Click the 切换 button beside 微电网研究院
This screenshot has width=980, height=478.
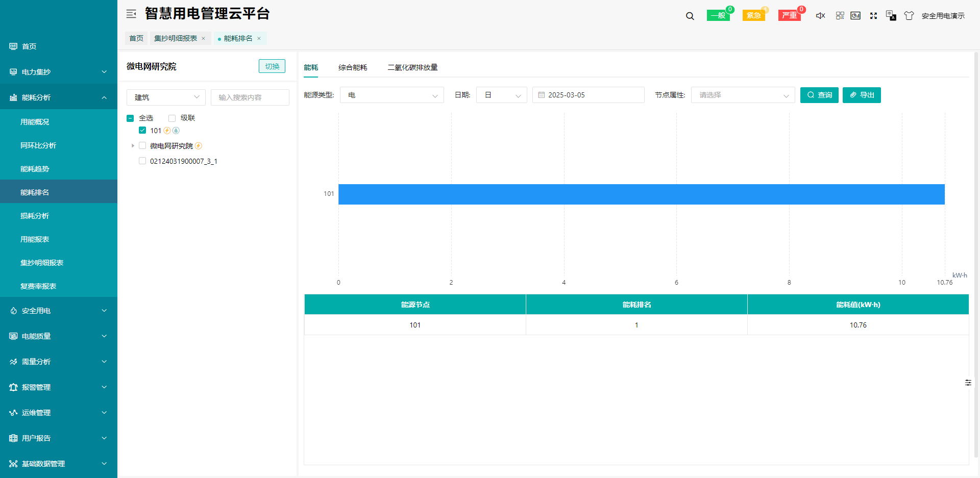click(x=272, y=66)
